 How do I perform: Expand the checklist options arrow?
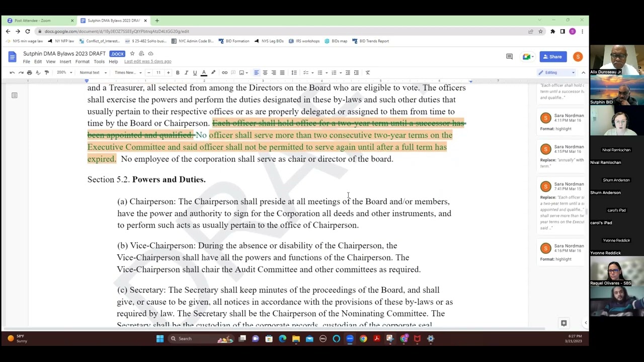[312, 72]
